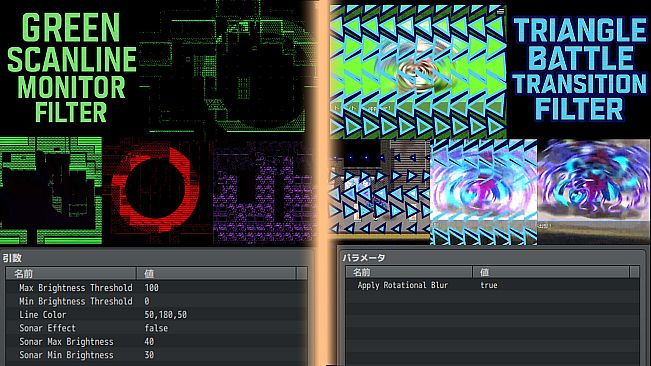Click the Triangle Battle Transition Filter title
651x366 pixels.
pyautogui.click(x=580, y=69)
